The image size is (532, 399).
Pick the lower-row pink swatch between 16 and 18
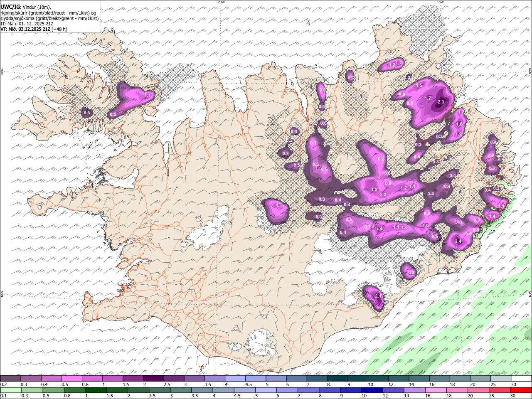click(x=436, y=390)
